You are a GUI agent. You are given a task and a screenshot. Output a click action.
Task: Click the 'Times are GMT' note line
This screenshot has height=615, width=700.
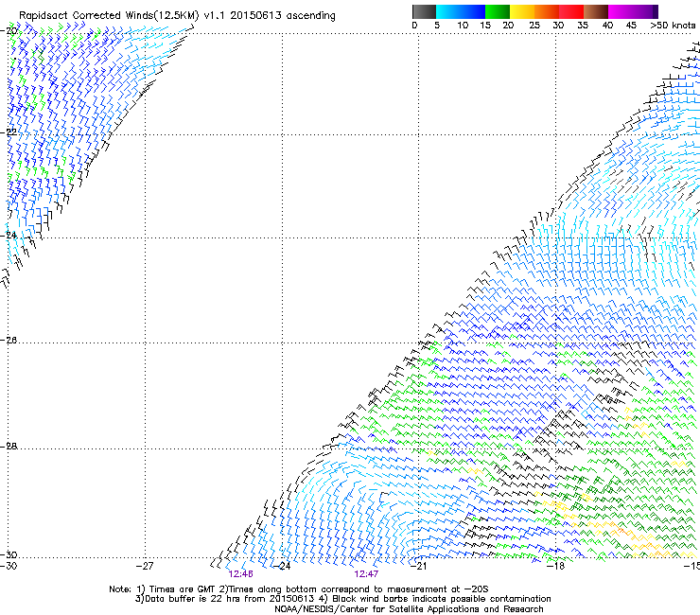(299, 589)
